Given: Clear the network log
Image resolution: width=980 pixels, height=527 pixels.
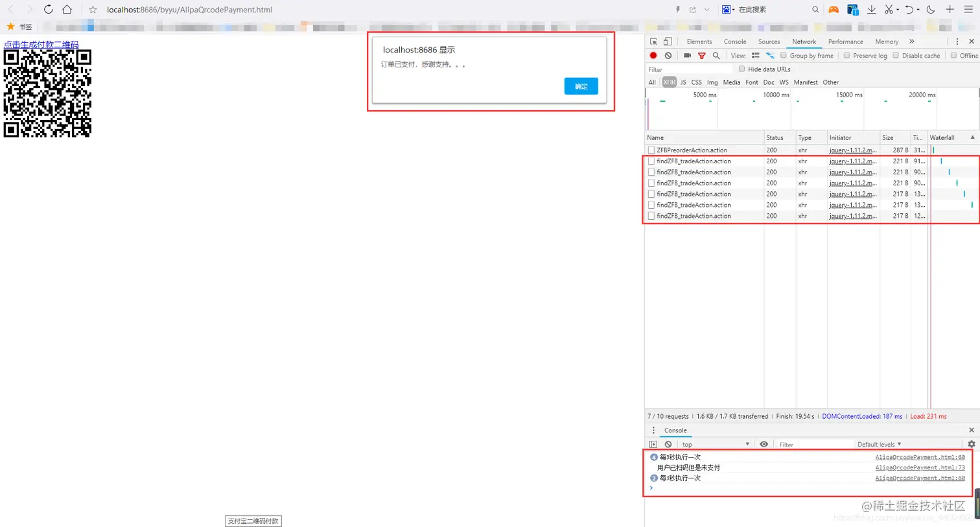Looking at the screenshot, I should pos(668,56).
